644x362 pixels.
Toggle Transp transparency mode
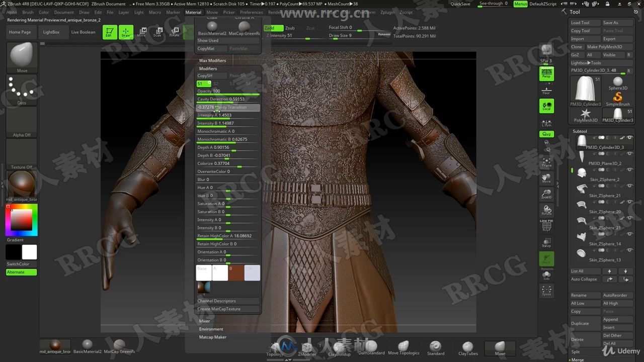pos(546,242)
